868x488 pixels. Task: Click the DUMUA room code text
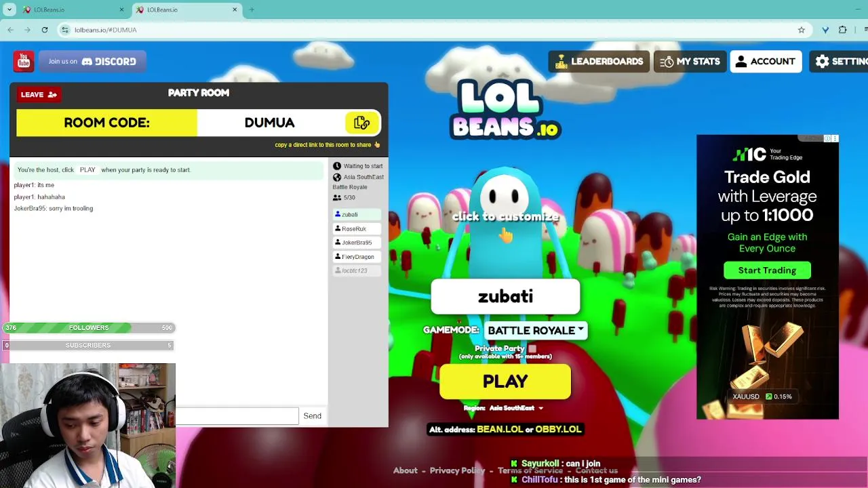[269, 123]
